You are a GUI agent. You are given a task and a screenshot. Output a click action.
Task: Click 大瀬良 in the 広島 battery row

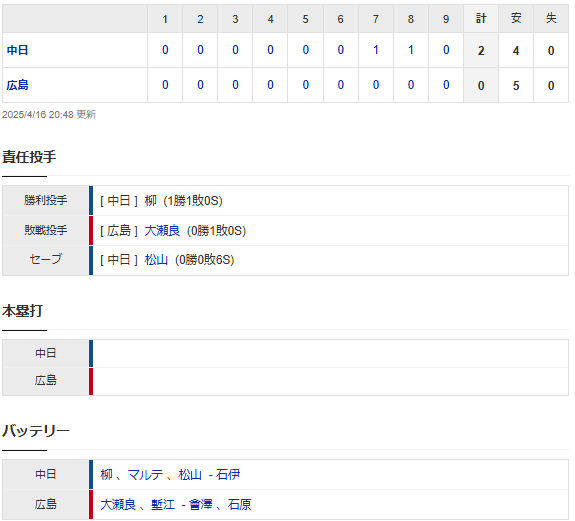coord(118,505)
